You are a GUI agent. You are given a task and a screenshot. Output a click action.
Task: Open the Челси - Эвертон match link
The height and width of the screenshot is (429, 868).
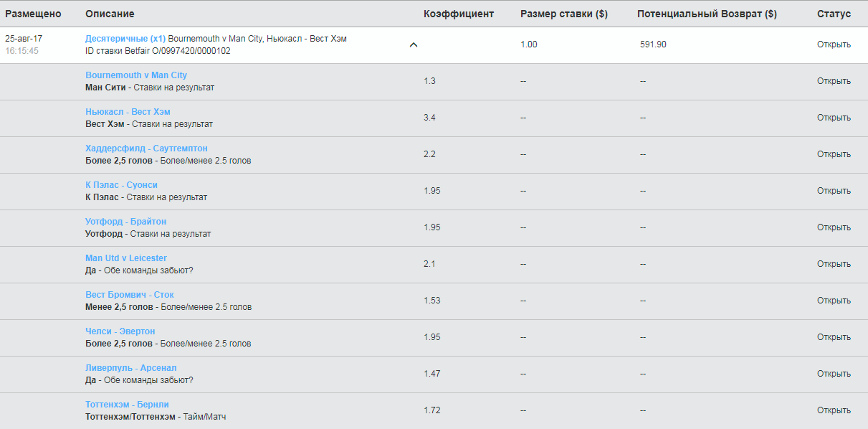pos(120,331)
